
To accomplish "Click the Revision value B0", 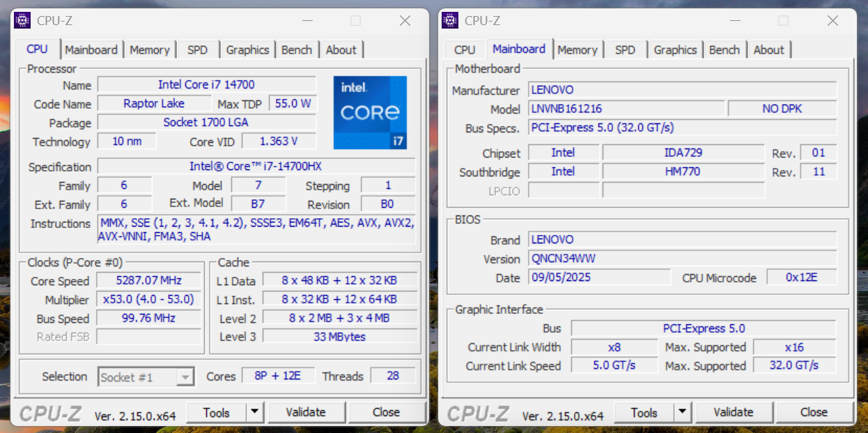I will tap(388, 204).
